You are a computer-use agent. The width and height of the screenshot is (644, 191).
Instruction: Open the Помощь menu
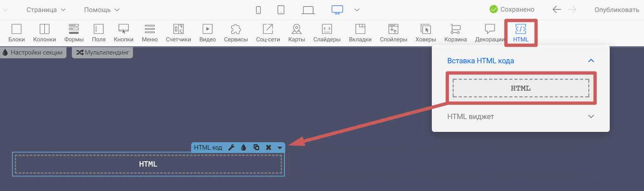pos(102,10)
